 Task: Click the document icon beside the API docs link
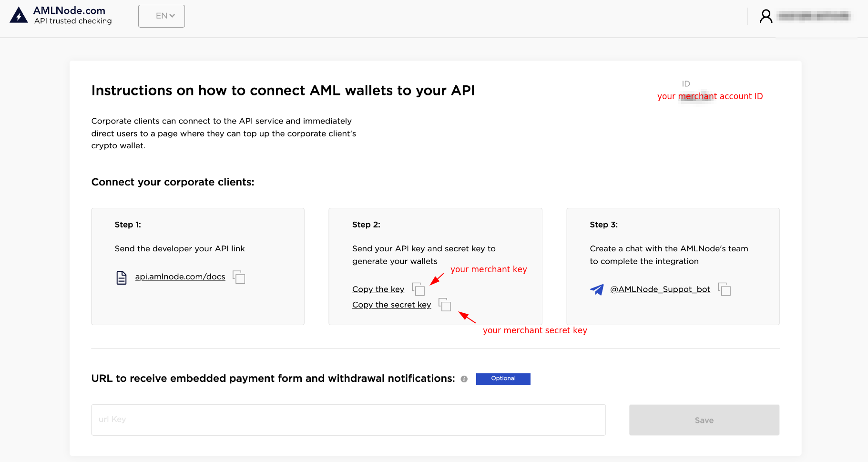(x=122, y=277)
